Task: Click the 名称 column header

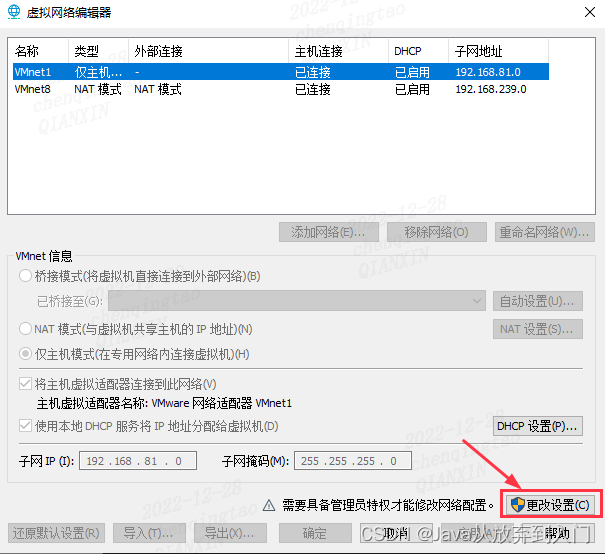Action: (41, 51)
